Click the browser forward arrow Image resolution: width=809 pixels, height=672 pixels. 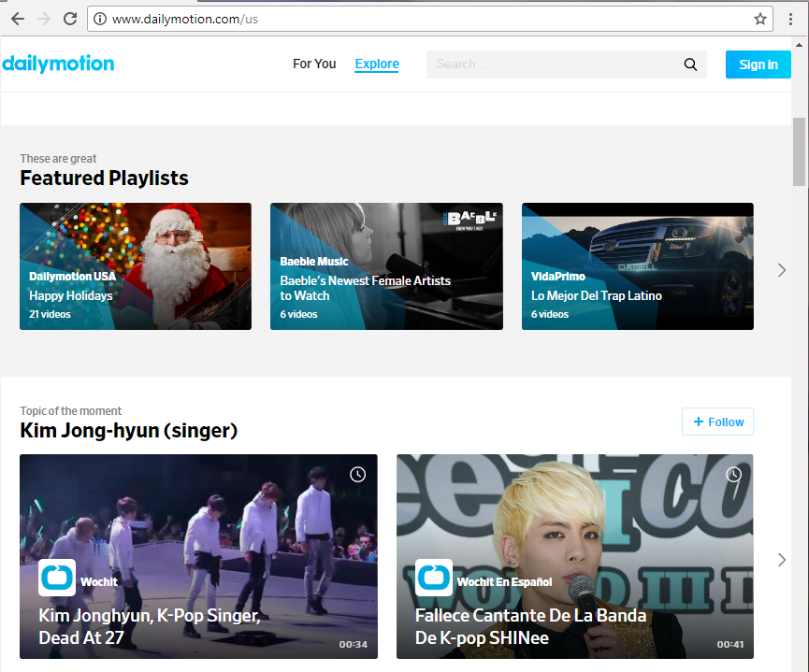pyautogui.click(x=44, y=19)
